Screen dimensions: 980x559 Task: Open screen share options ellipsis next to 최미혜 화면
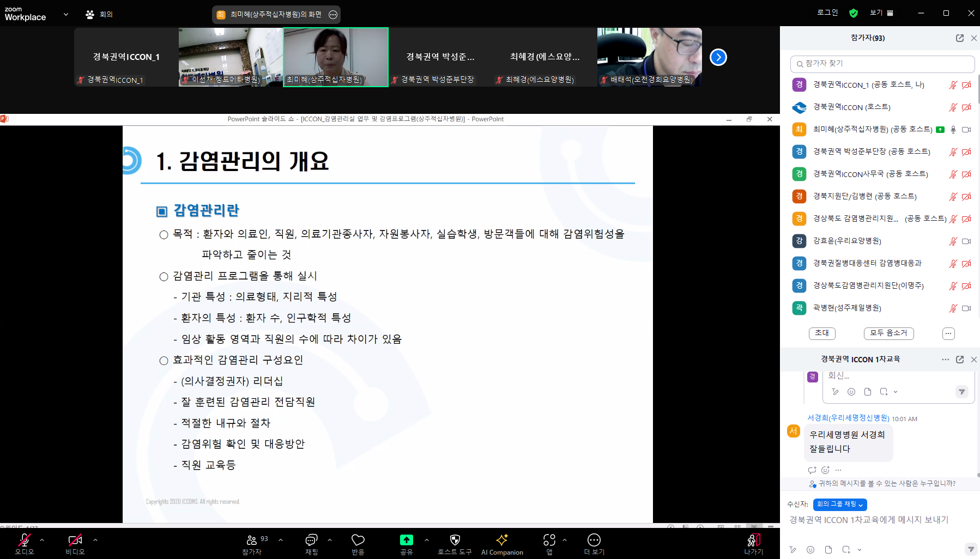pos(333,15)
